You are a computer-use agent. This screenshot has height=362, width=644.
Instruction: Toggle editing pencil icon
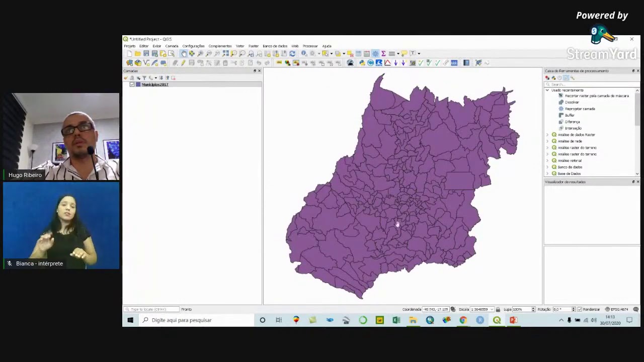pos(184,62)
